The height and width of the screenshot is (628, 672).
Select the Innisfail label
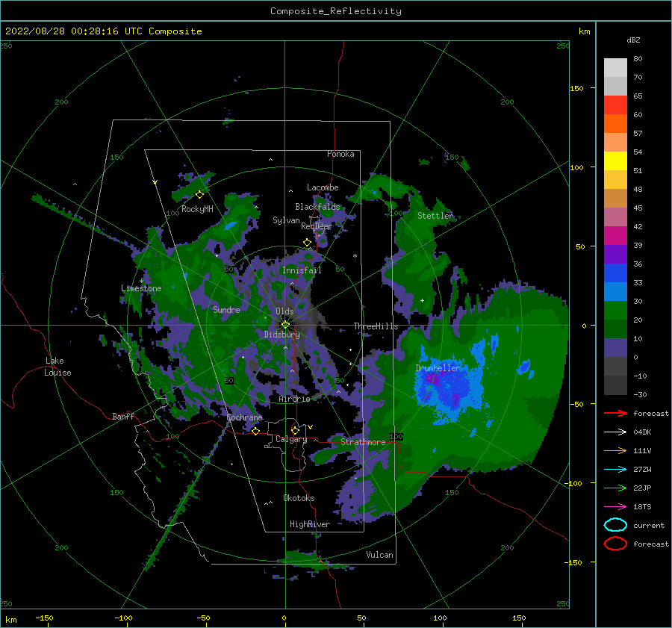click(302, 270)
